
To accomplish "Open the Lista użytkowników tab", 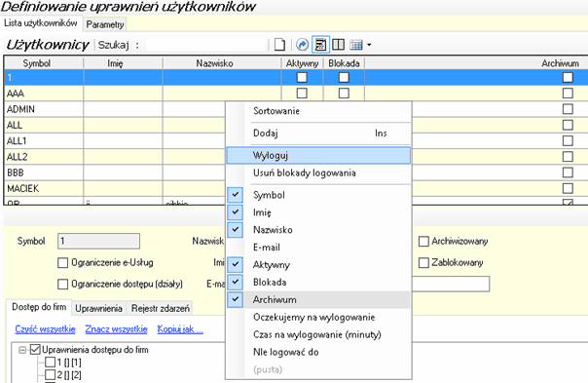I will (x=41, y=23).
